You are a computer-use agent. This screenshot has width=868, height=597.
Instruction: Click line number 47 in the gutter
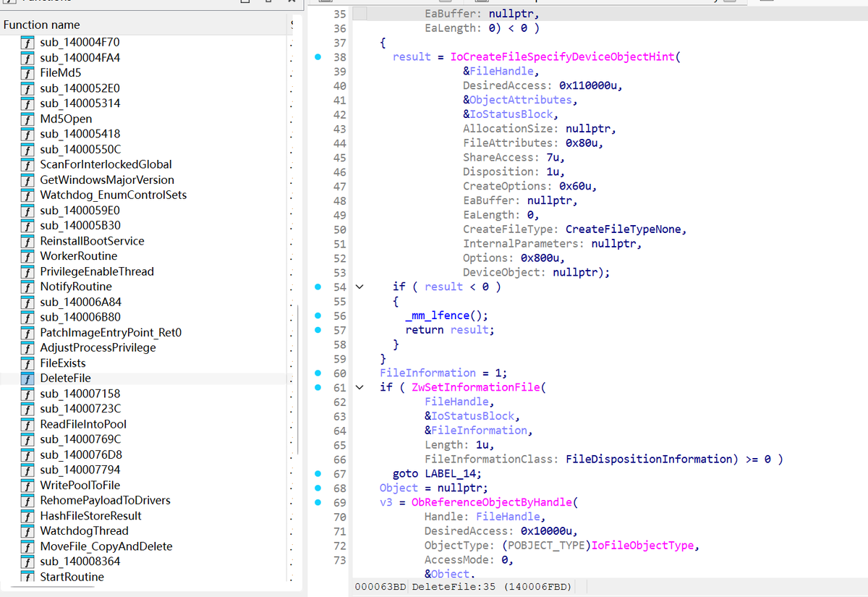pos(339,186)
